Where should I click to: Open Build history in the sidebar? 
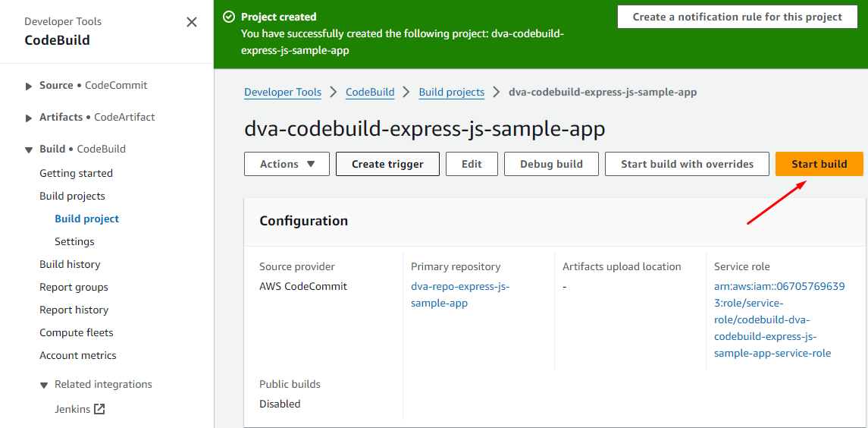click(x=70, y=264)
